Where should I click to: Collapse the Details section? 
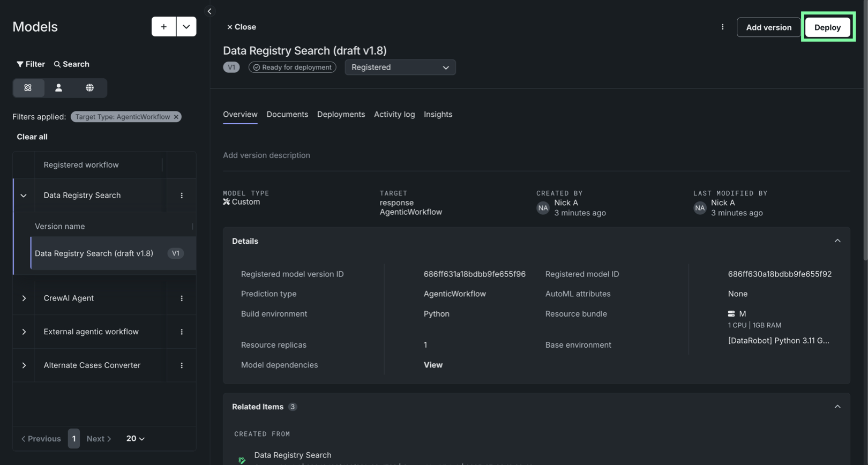[x=837, y=241]
